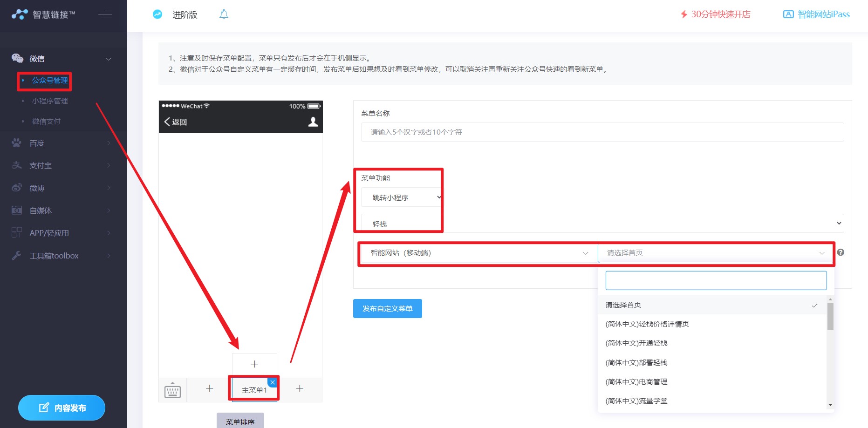Open the 跳转小程序 menu function dropdown
Image resolution: width=868 pixels, height=428 pixels.
[402, 197]
